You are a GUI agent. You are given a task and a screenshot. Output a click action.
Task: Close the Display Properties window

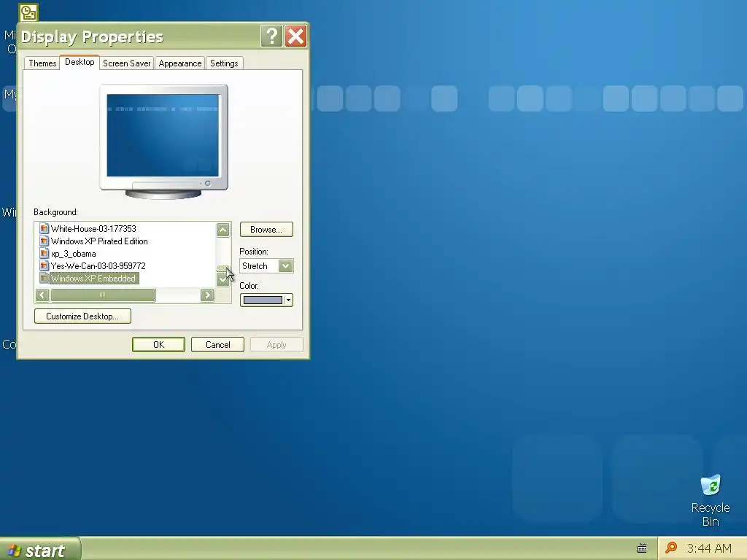click(x=296, y=36)
